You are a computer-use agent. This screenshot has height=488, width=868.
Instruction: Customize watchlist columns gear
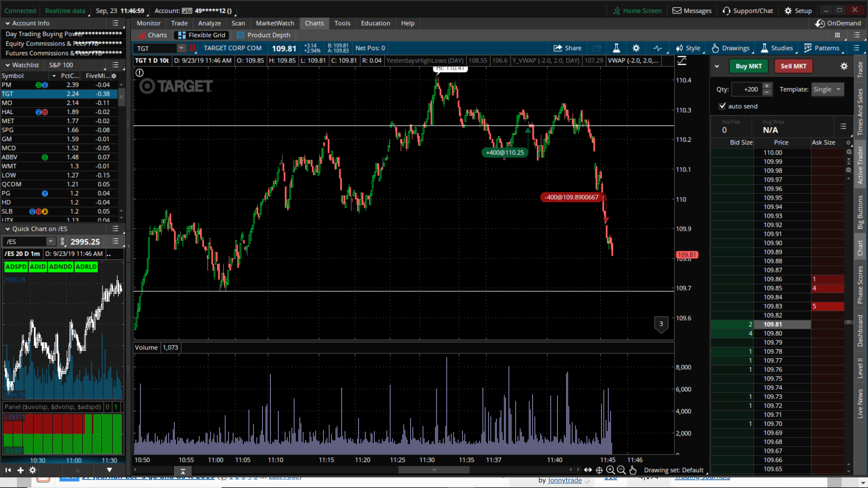[114, 76]
